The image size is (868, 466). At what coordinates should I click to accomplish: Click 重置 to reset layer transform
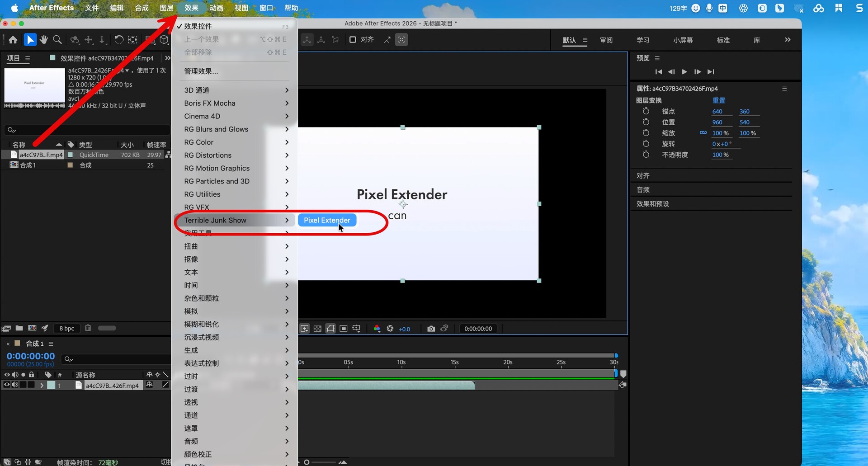coord(718,100)
